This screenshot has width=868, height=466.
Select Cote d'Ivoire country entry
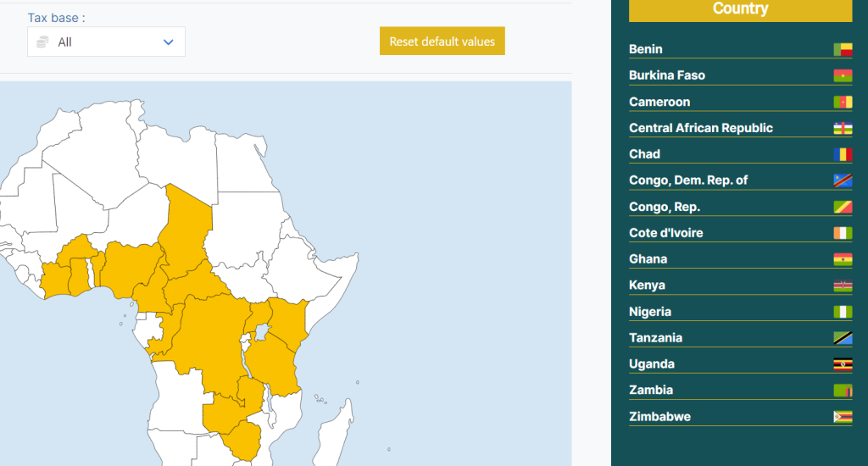pyautogui.click(x=665, y=233)
